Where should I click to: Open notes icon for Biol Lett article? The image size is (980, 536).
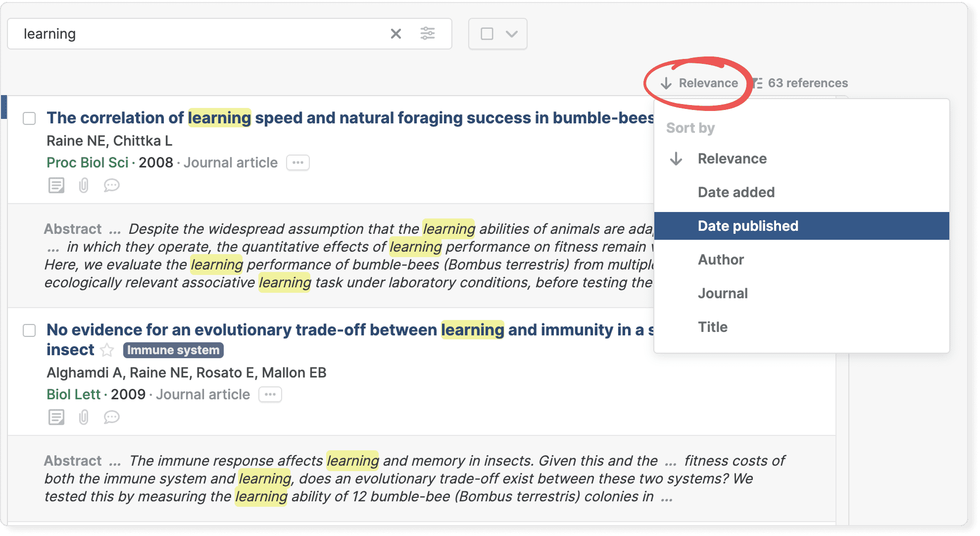pos(56,417)
